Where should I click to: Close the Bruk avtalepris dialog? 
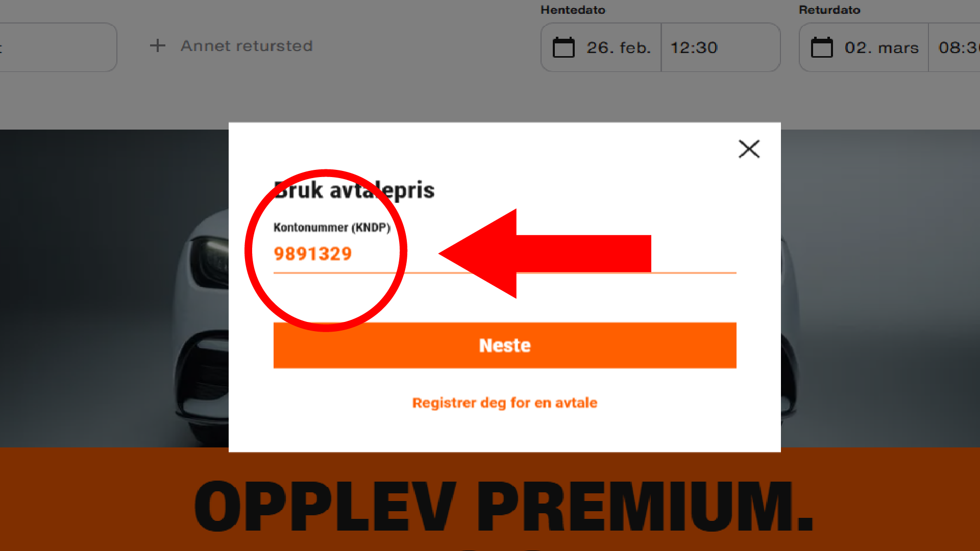point(749,149)
